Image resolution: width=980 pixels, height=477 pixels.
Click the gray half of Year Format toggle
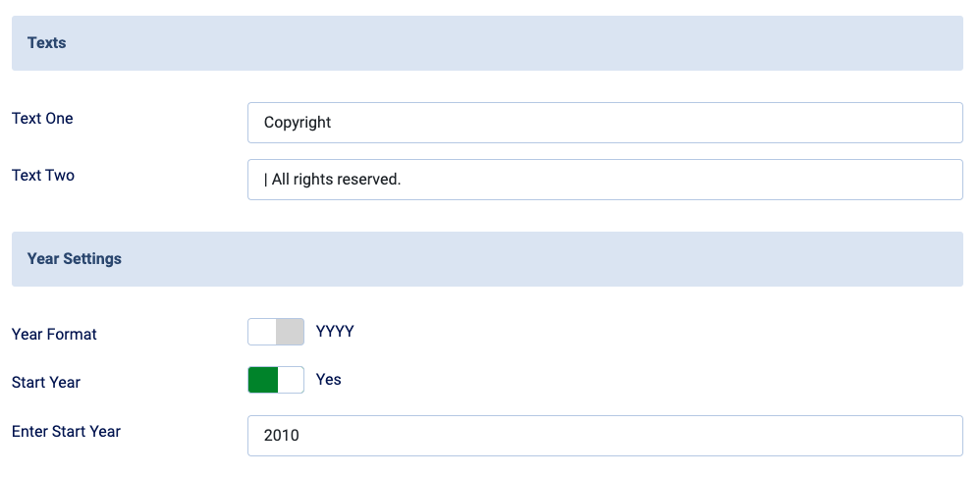[291, 332]
